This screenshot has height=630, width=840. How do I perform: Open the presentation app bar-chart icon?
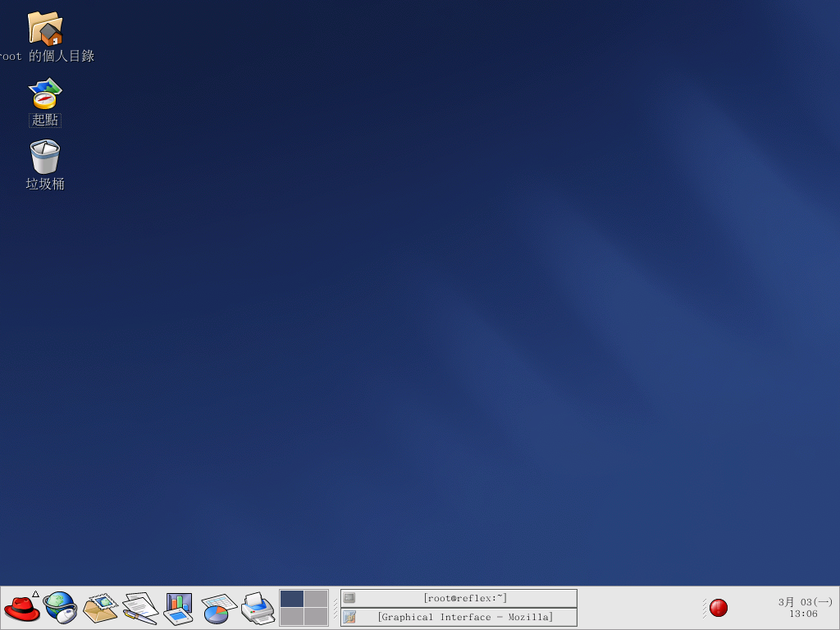[178, 609]
